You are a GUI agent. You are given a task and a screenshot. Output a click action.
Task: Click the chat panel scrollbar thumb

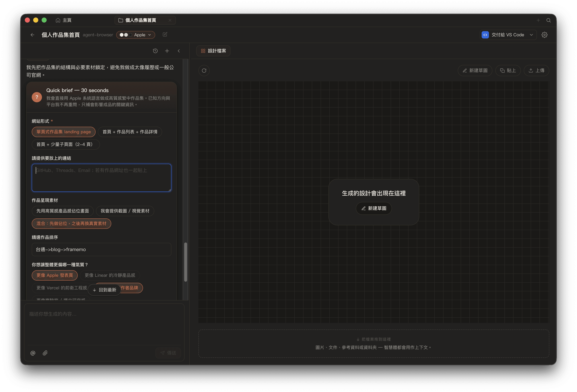coord(185,262)
